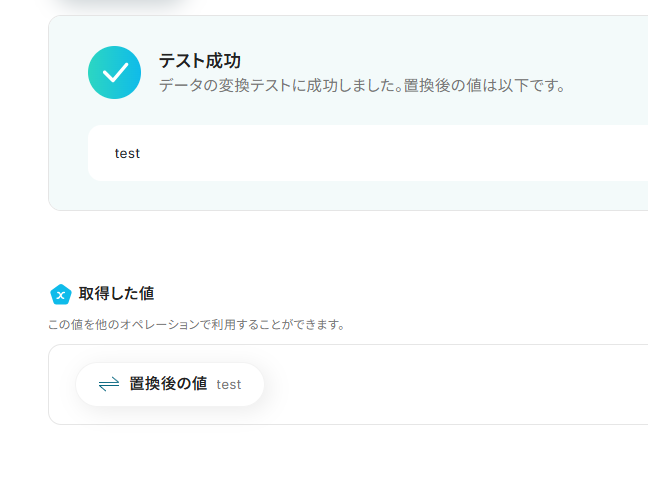Screen dimensions: 648x481
Task: Click the white result box showing test
Action: (x=360, y=153)
